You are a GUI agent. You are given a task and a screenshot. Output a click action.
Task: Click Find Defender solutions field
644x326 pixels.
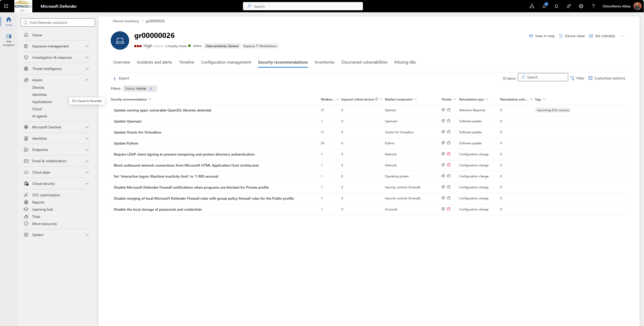[58, 23]
